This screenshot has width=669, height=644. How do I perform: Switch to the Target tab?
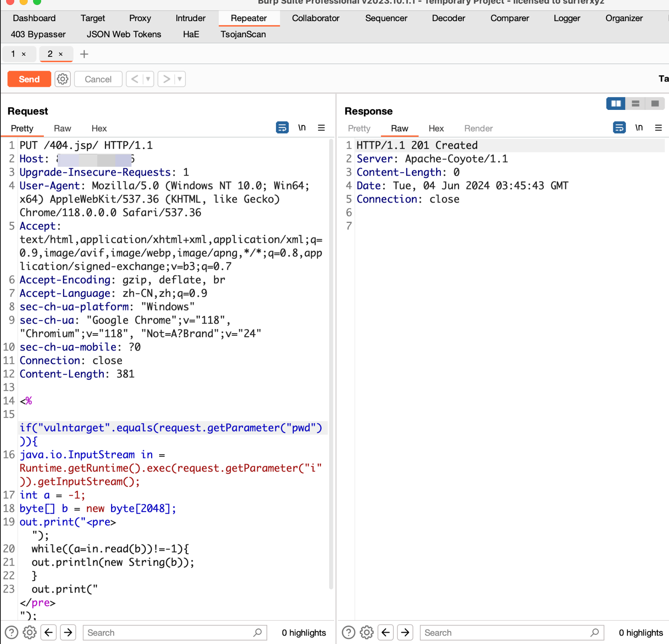(x=93, y=18)
